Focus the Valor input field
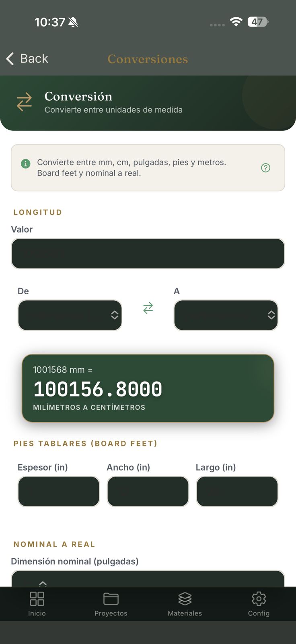The height and width of the screenshot is (644, 296). coord(148,254)
